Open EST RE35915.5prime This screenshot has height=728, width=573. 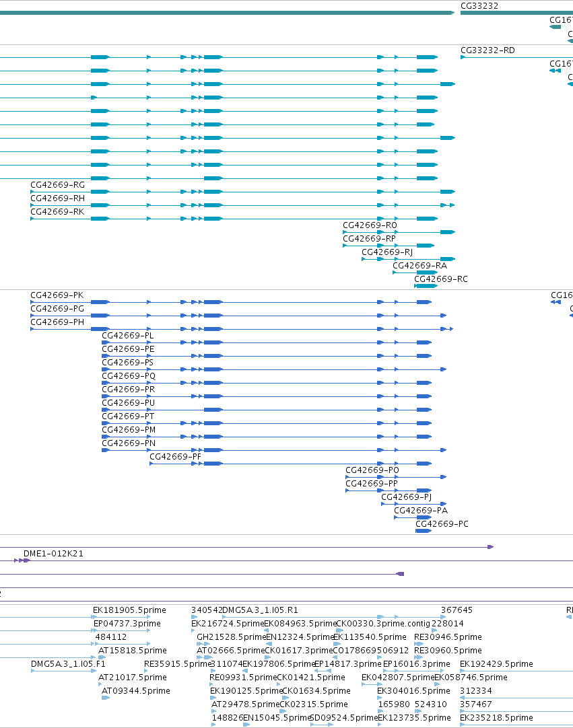178,664
